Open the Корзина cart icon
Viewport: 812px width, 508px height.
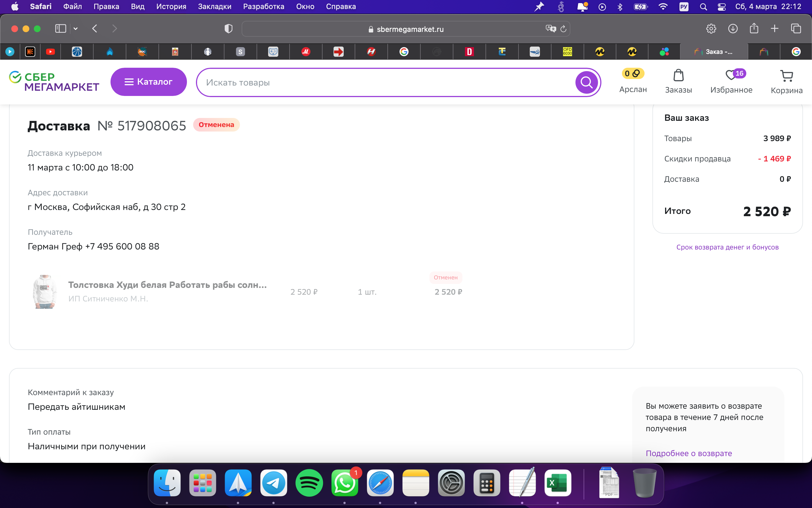(x=787, y=82)
